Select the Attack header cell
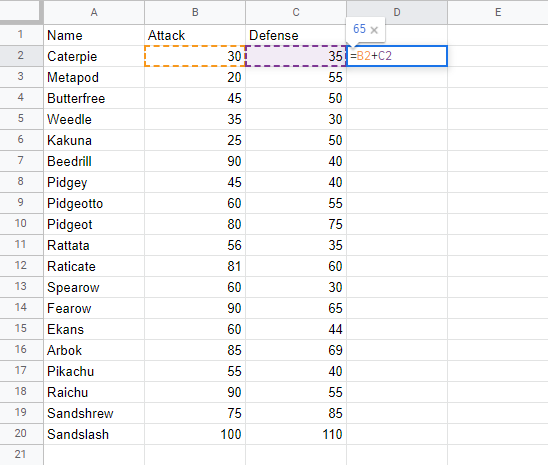Viewport: 548px width, 465px height. tap(195, 35)
